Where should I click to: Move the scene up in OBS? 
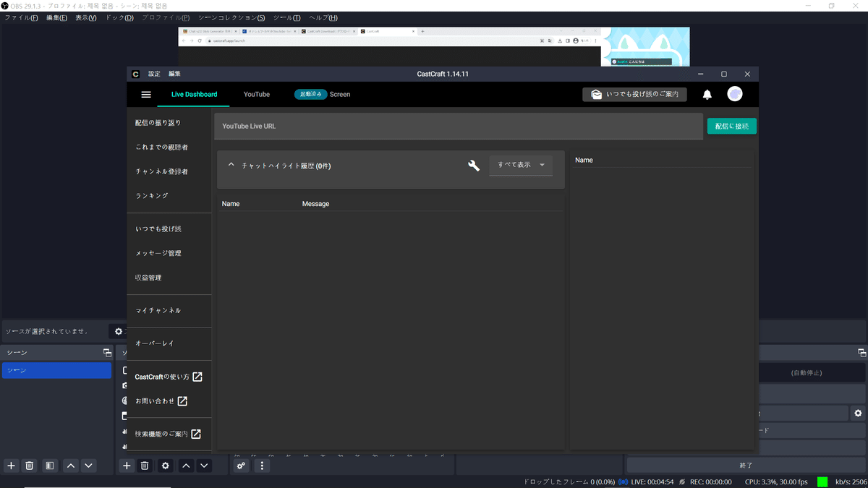(x=70, y=466)
